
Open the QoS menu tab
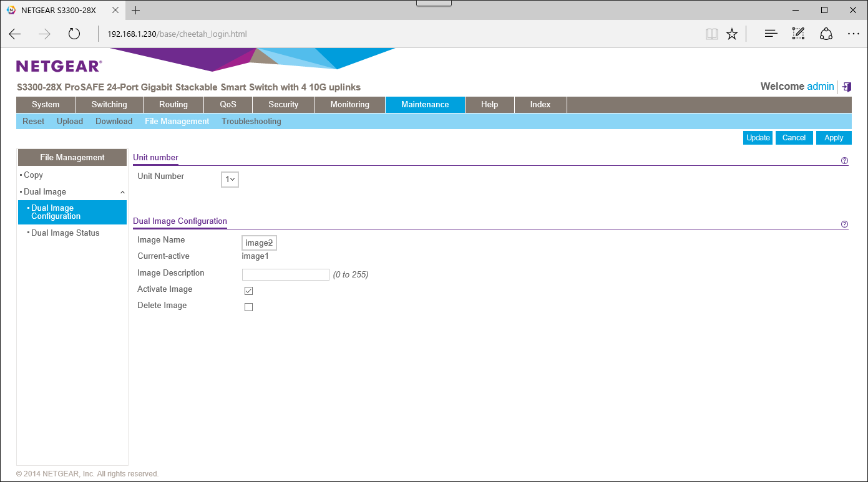point(228,105)
